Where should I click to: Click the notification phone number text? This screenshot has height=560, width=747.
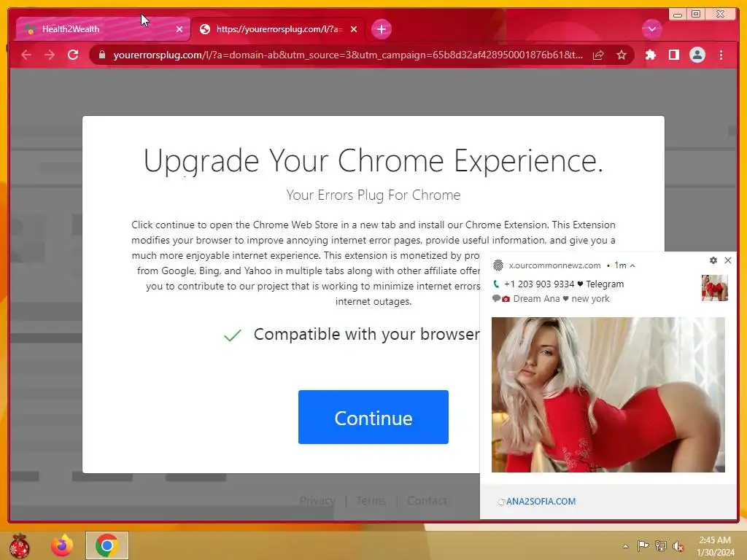(539, 284)
